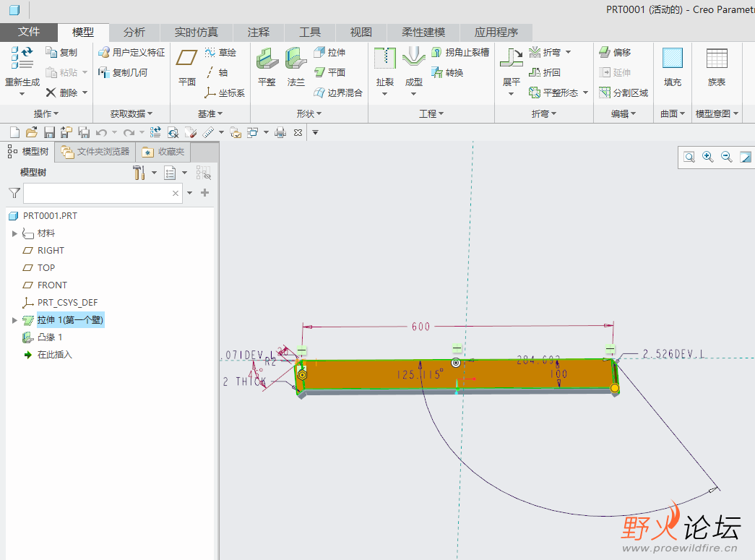Image resolution: width=755 pixels, height=560 pixels.
Task: Start a Sketch (草绘)
Action: point(220,52)
